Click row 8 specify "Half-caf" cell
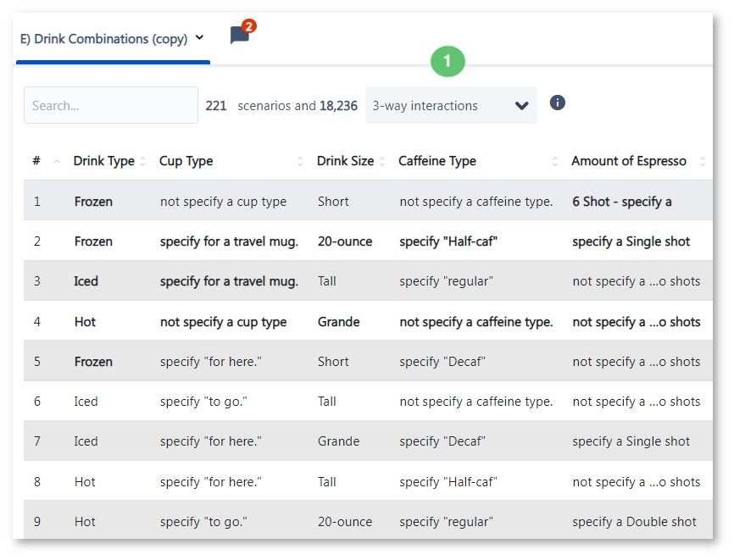The height and width of the screenshot is (560, 734). pos(448,482)
